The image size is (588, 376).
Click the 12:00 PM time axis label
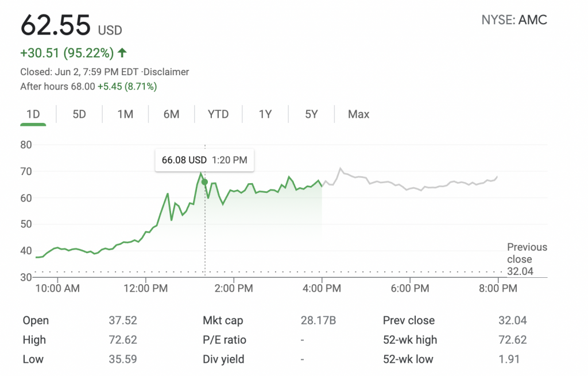pos(145,288)
